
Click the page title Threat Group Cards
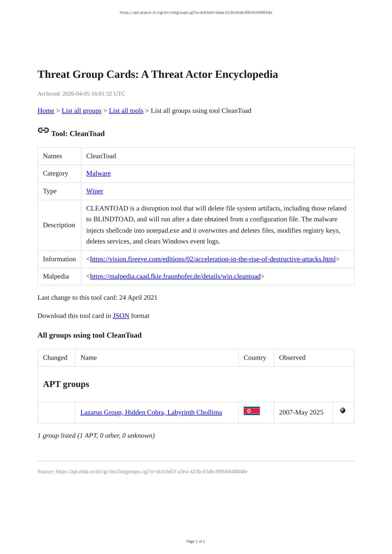[157, 74]
